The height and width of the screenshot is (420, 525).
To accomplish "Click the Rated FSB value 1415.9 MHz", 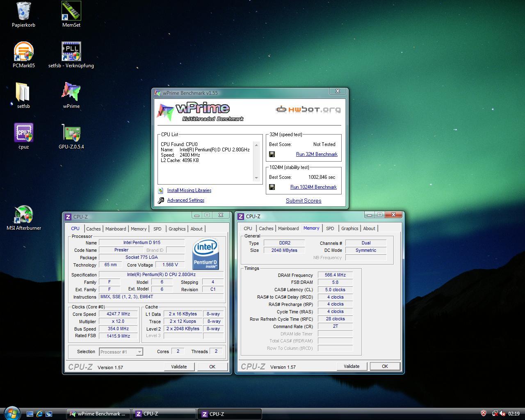I will pyautogui.click(x=118, y=336).
